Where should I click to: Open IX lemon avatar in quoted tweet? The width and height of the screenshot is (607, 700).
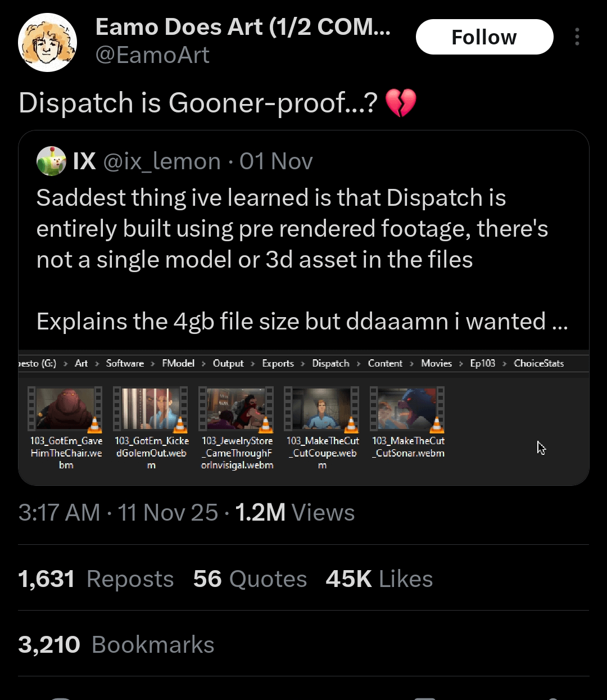click(x=51, y=161)
